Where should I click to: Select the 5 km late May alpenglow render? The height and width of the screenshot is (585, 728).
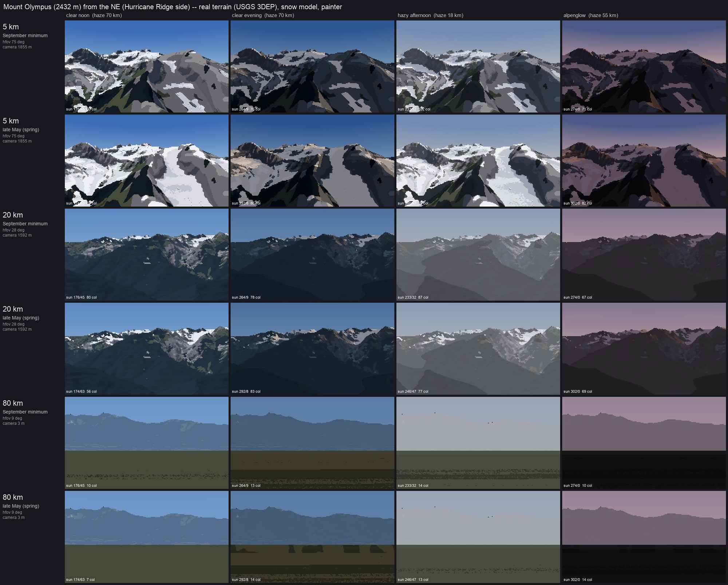tap(644, 160)
